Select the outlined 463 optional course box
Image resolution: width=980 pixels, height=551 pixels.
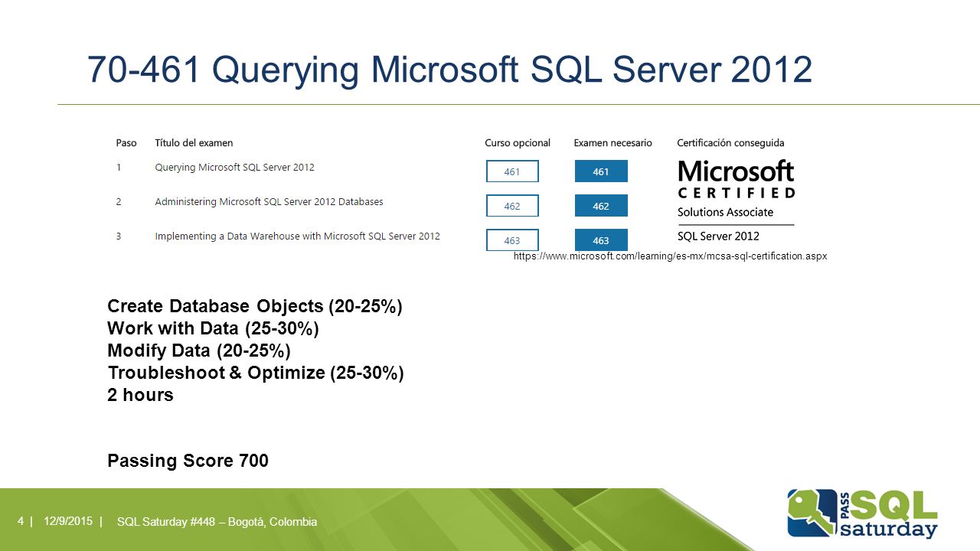512,240
